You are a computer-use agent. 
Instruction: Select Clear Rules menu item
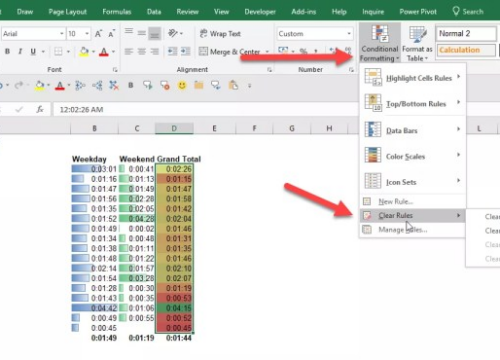(413, 216)
